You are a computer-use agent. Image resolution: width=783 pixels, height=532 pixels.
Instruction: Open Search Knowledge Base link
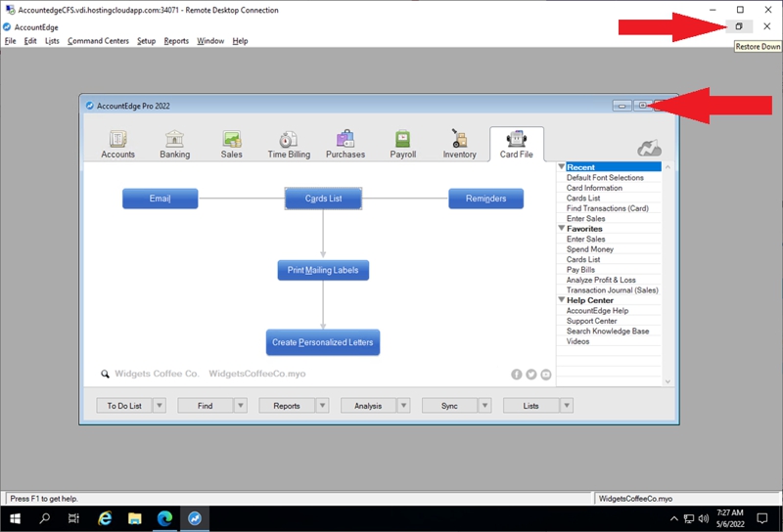click(x=608, y=331)
